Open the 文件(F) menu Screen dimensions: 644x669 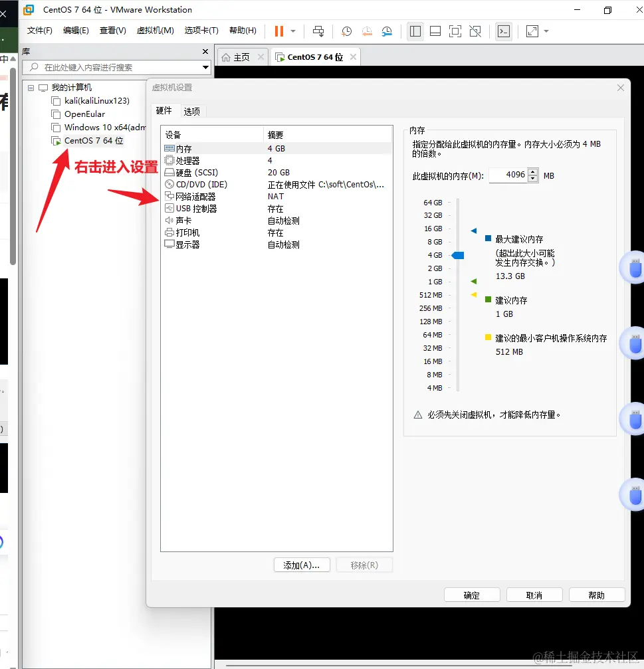pyautogui.click(x=40, y=31)
